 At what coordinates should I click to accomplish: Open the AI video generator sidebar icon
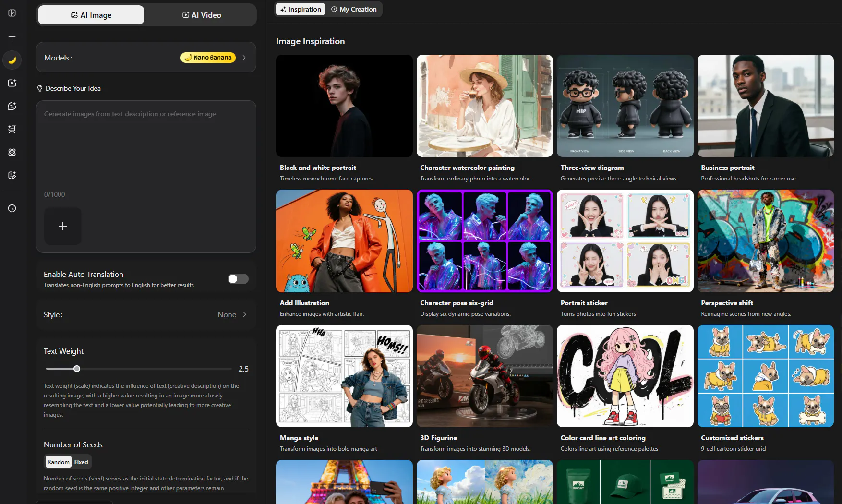pyautogui.click(x=12, y=83)
